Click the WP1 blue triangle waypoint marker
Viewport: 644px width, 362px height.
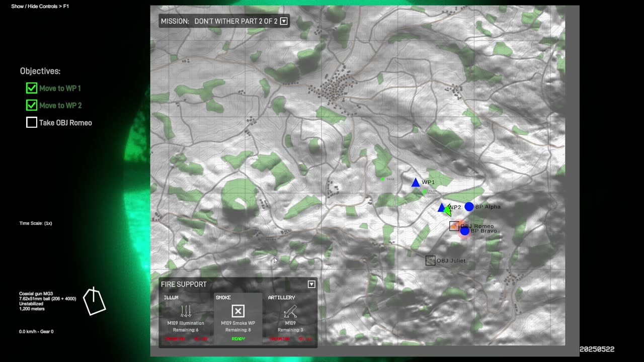coord(416,183)
